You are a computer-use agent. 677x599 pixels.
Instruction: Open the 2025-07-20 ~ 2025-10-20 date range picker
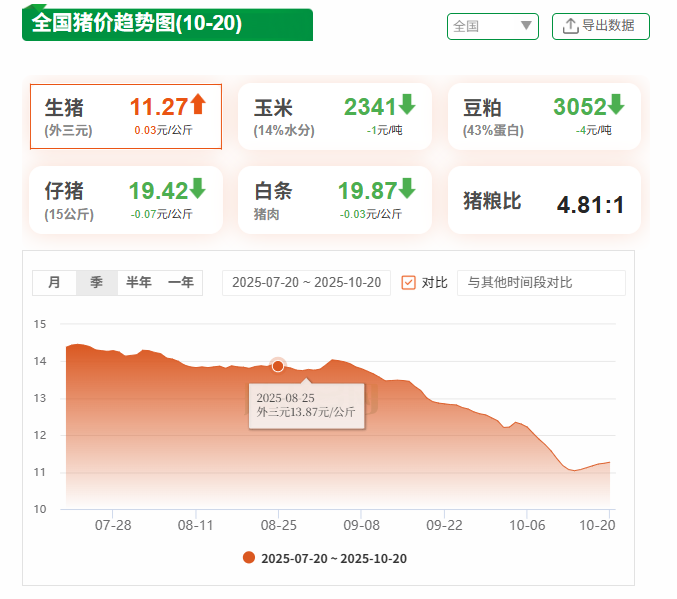coord(306,283)
